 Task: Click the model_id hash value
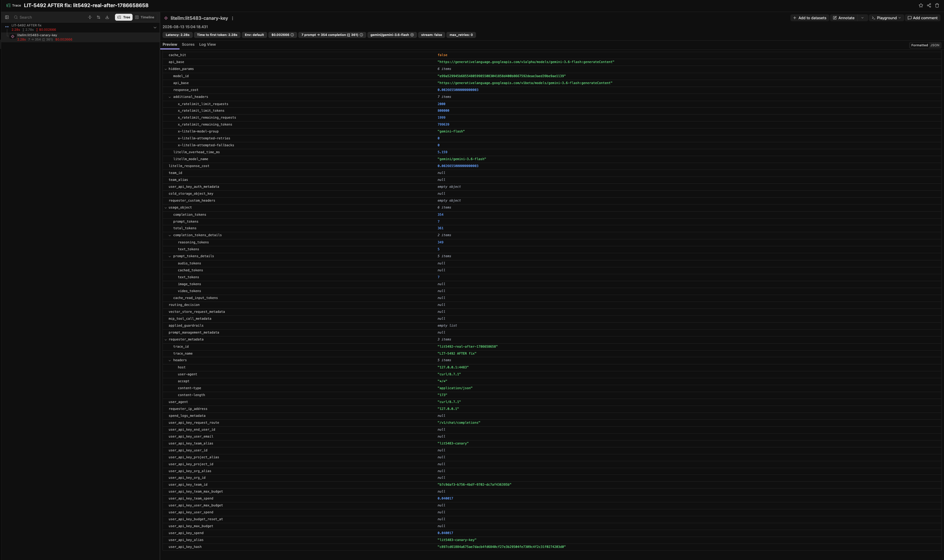coord(502,76)
